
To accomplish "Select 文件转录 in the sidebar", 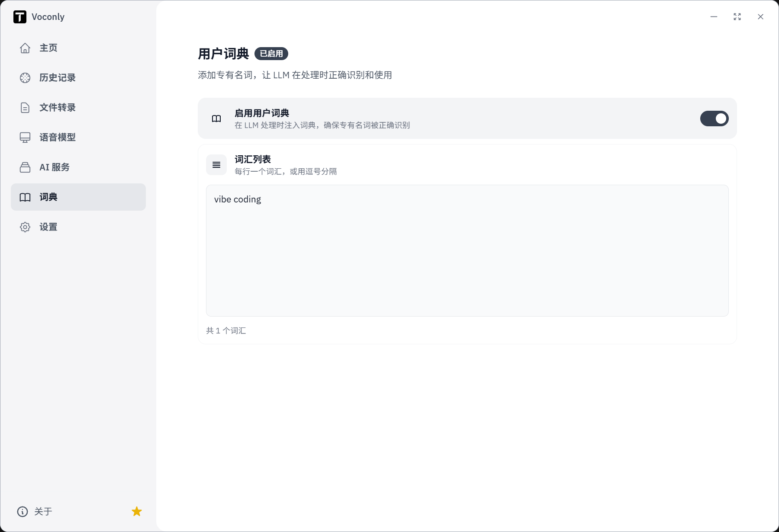I will [78, 108].
